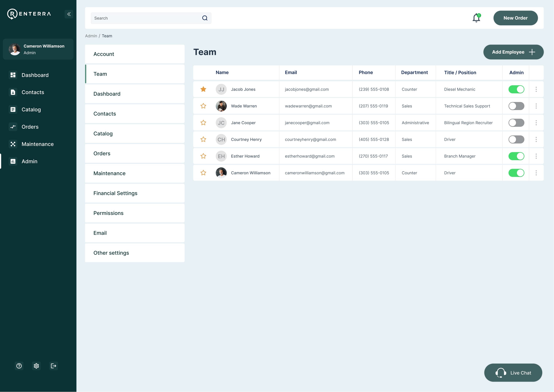This screenshot has width=554, height=392.
Task: Click Bilingual Region Recruiter title cell
Action: click(x=468, y=123)
